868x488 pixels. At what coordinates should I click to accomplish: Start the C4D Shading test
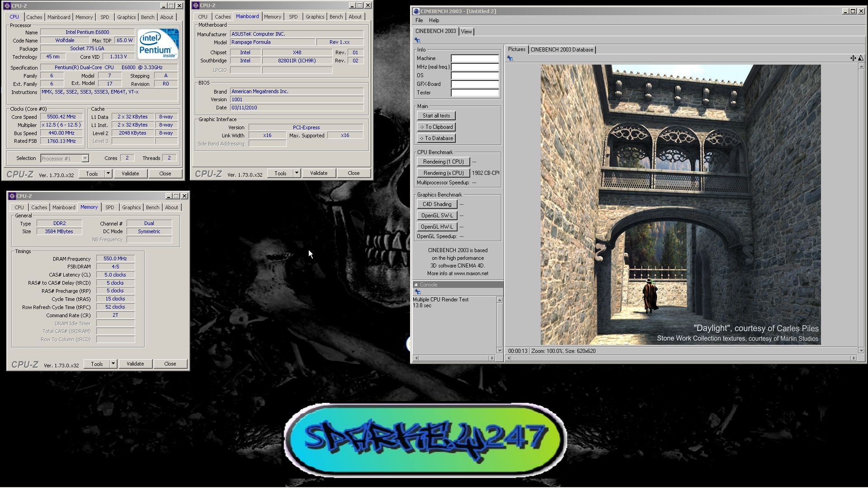pyautogui.click(x=437, y=204)
